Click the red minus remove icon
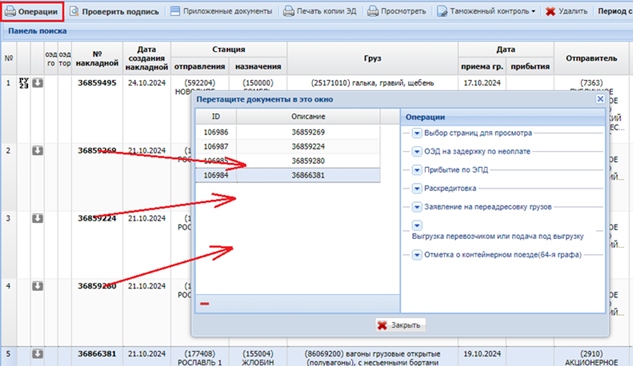This screenshot has width=633, height=366. pyautogui.click(x=205, y=303)
